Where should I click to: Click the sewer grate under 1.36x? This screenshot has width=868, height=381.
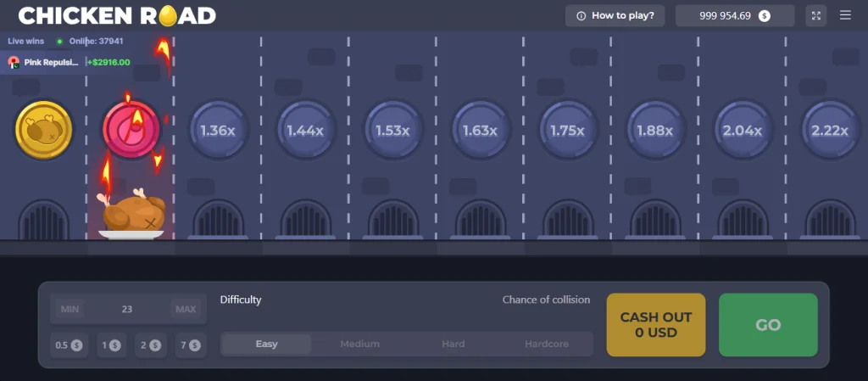pyautogui.click(x=218, y=219)
